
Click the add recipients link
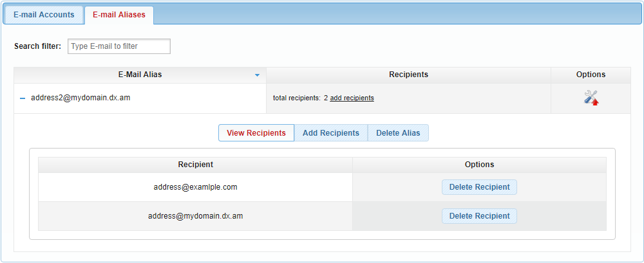click(x=352, y=98)
